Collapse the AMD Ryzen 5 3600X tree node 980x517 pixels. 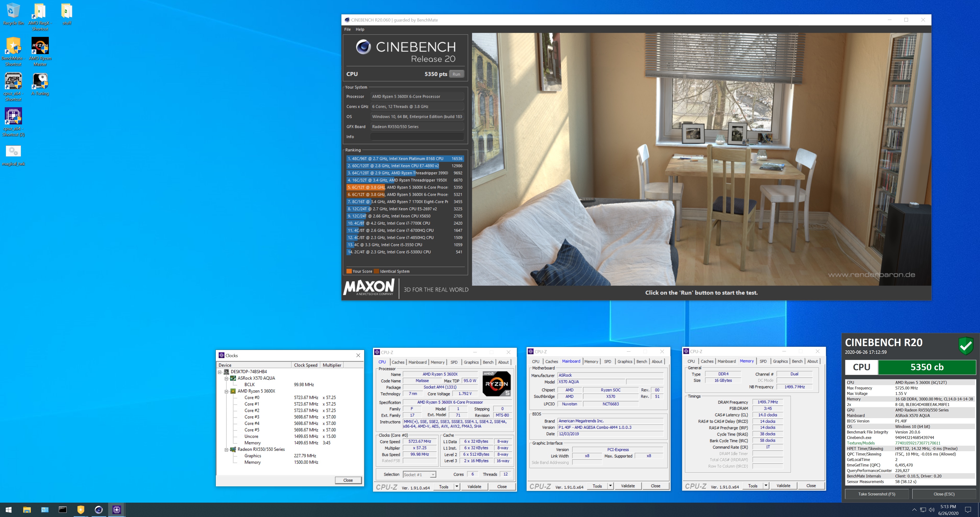click(x=226, y=391)
